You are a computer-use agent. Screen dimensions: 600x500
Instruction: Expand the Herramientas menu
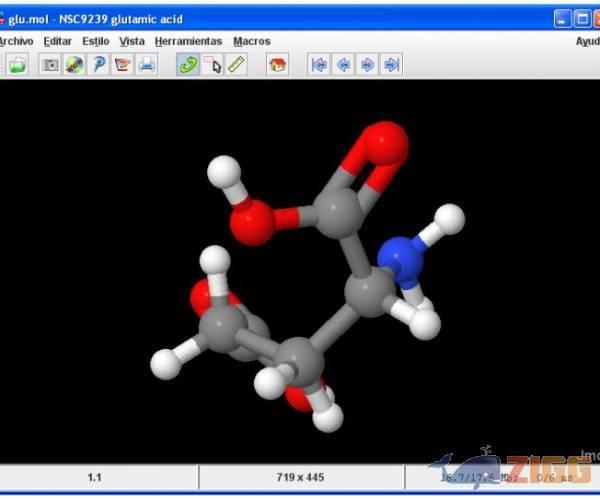point(189,41)
